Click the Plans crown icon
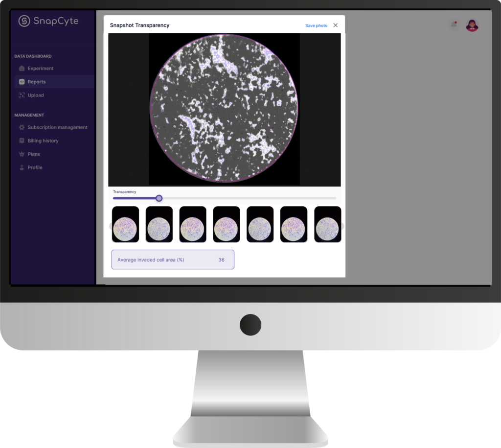501x448 pixels. click(x=22, y=154)
